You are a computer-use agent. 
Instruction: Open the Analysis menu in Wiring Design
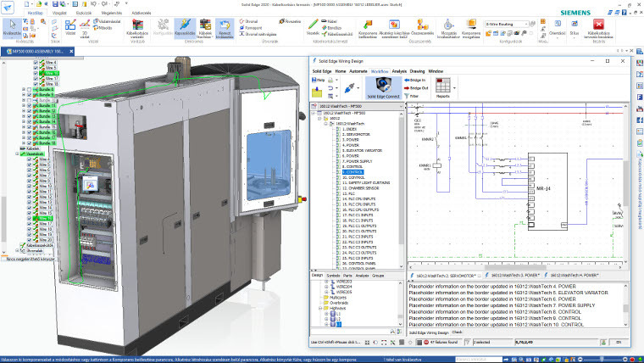tap(399, 71)
